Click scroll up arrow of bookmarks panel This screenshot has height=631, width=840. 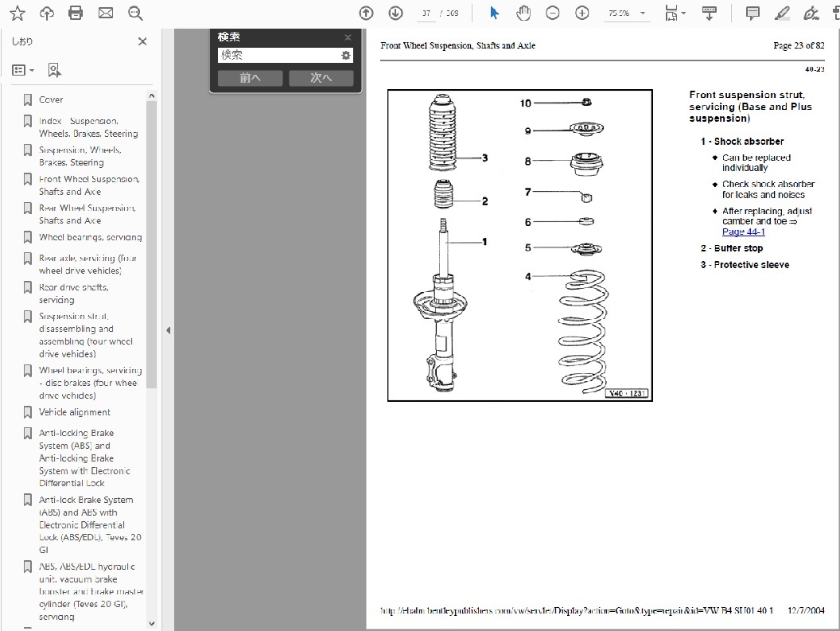point(152,95)
